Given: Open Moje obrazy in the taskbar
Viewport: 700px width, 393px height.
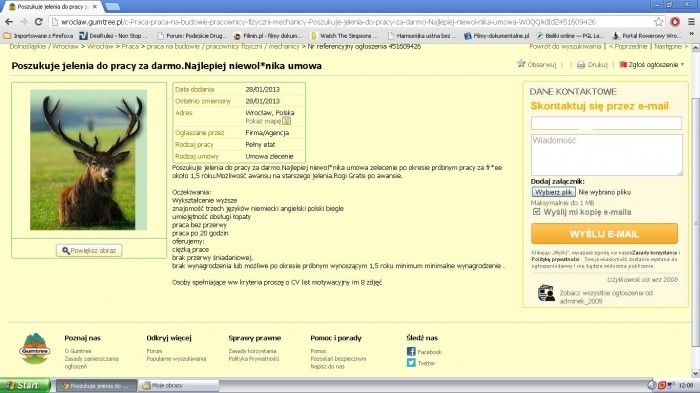Looking at the screenshot, I should coord(179,385).
